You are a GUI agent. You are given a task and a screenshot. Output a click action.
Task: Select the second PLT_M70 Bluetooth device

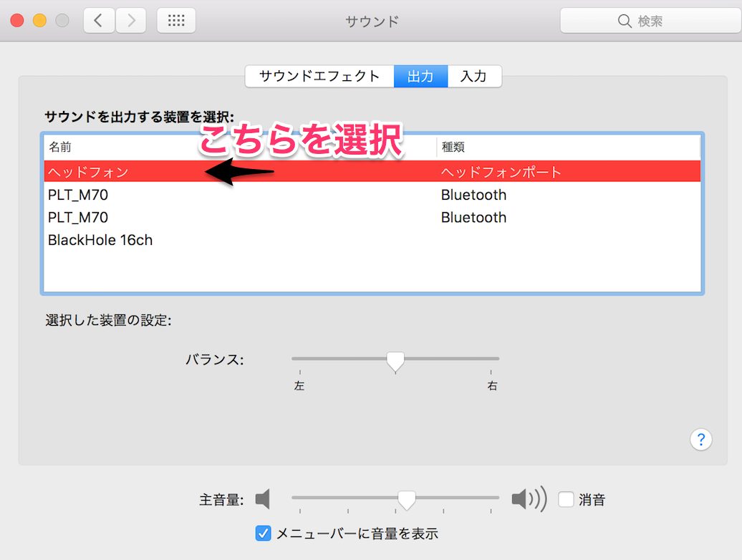pyautogui.click(x=372, y=217)
